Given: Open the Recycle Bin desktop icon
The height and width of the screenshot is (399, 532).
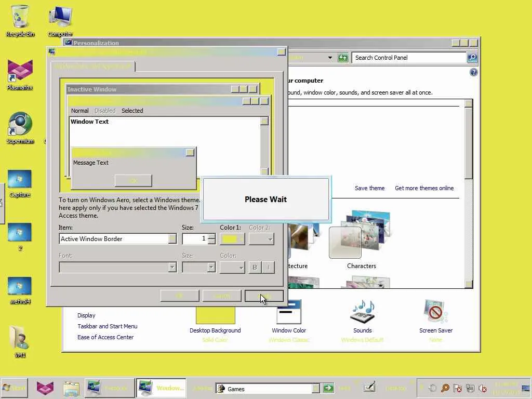Looking at the screenshot, I should point(20,20).
